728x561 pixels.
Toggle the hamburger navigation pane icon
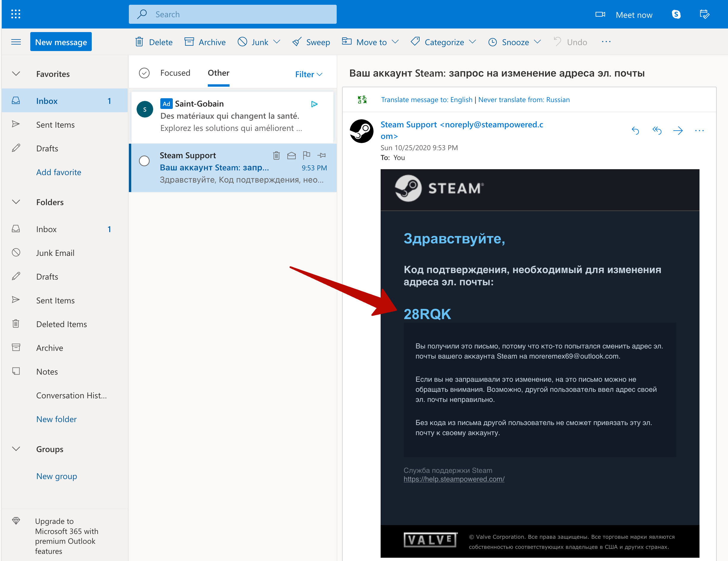(16, 42)
